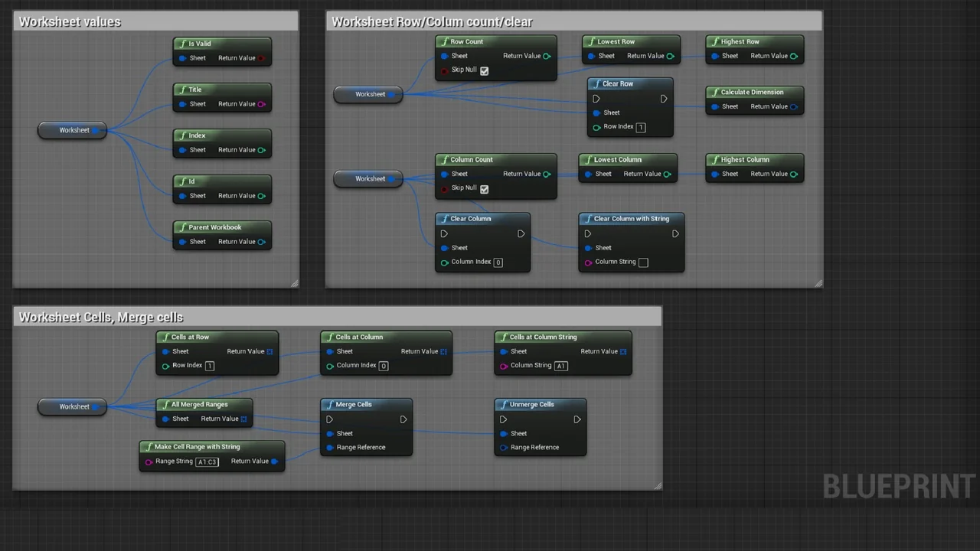Screen dimensions: 980x551
Task: Select Worksheet variable node in Cells group
Action: (x=73, y=406)
